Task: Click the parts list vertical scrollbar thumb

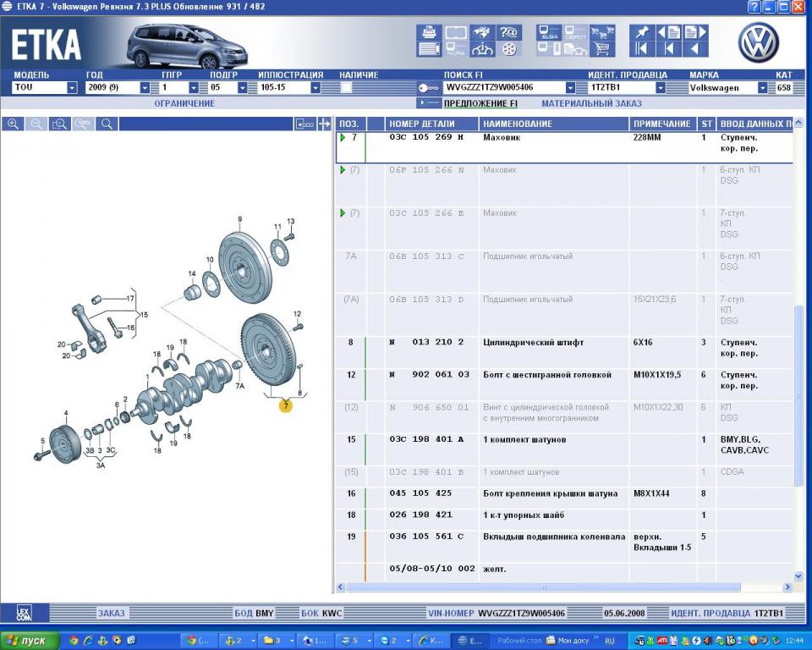Action: tap(798, 397)
